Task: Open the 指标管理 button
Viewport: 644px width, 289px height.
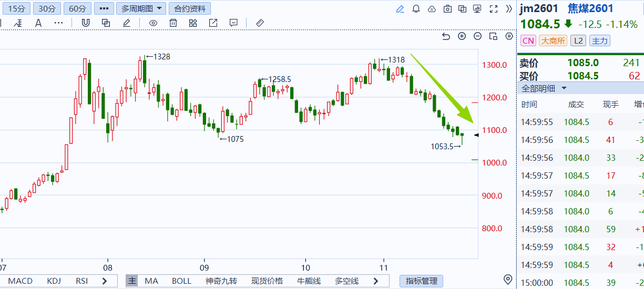Action: coord(421,281)
